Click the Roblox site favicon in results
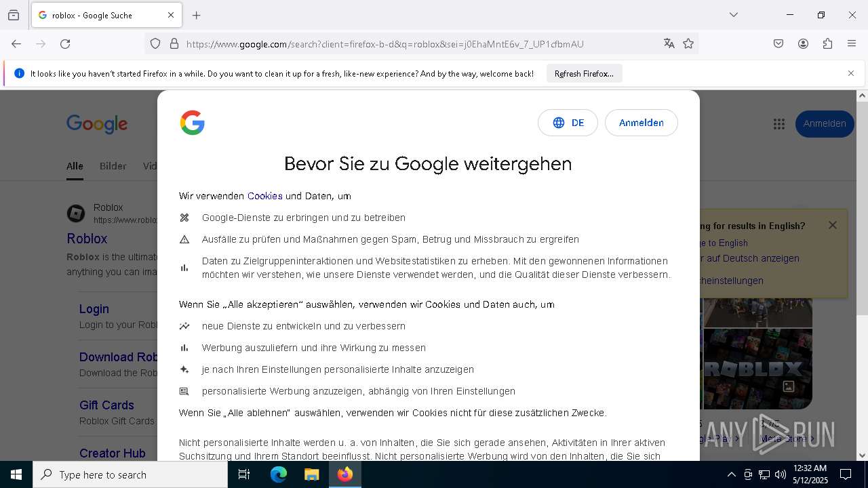The image size is (868, 488). 76,213
